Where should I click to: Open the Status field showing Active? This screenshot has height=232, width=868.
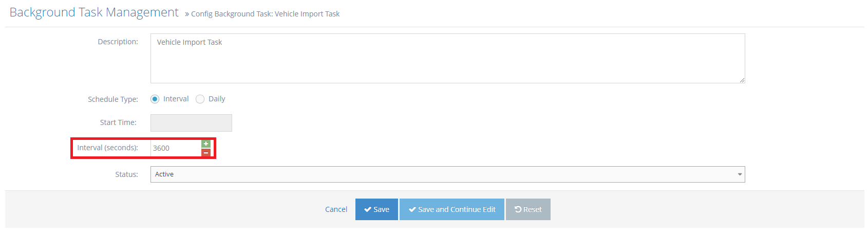[x=442, y=174]
